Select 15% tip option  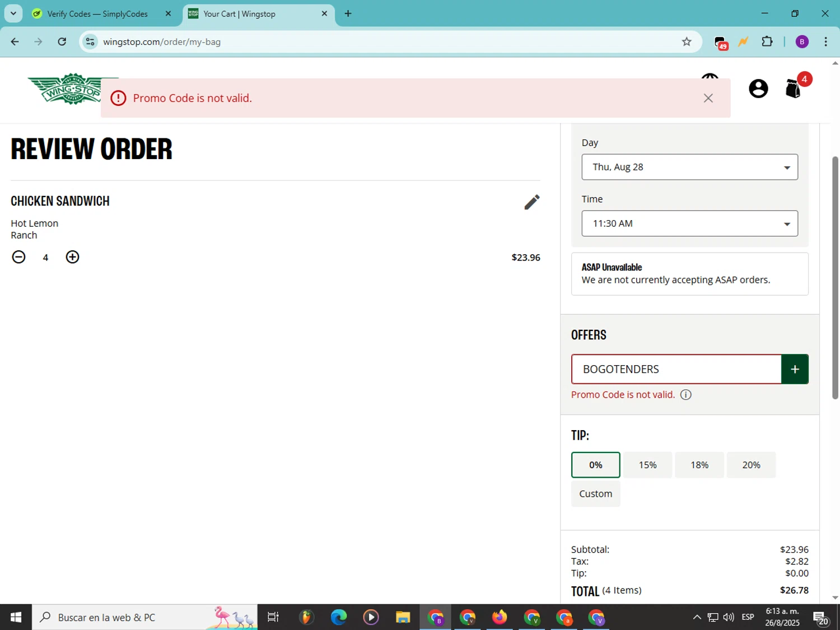[x=647, y=465]
